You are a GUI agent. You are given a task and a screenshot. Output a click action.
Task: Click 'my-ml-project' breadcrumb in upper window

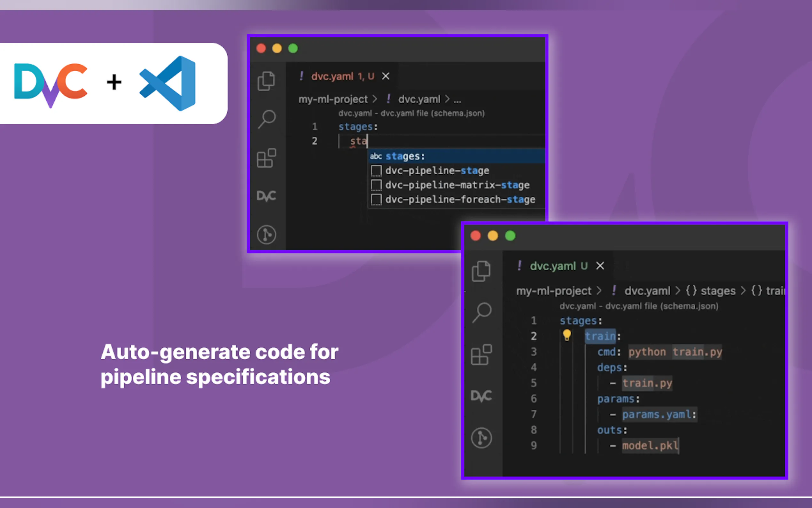(x=333, y=99)
